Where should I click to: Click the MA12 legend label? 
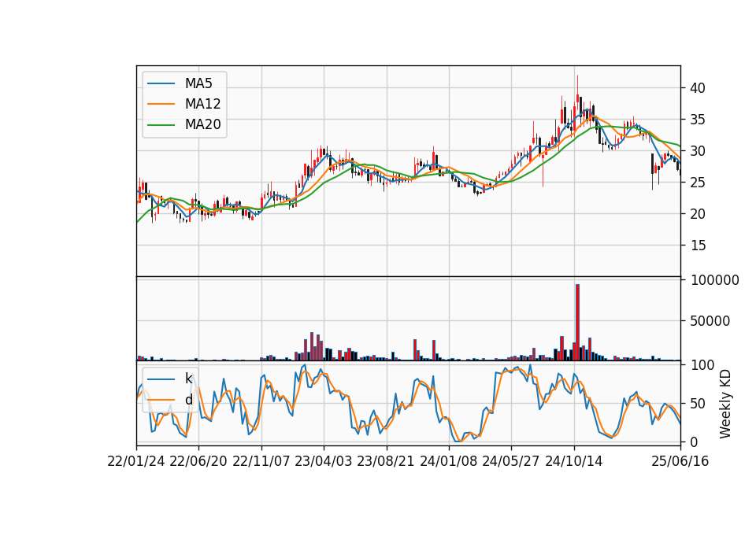pos(202,104)
